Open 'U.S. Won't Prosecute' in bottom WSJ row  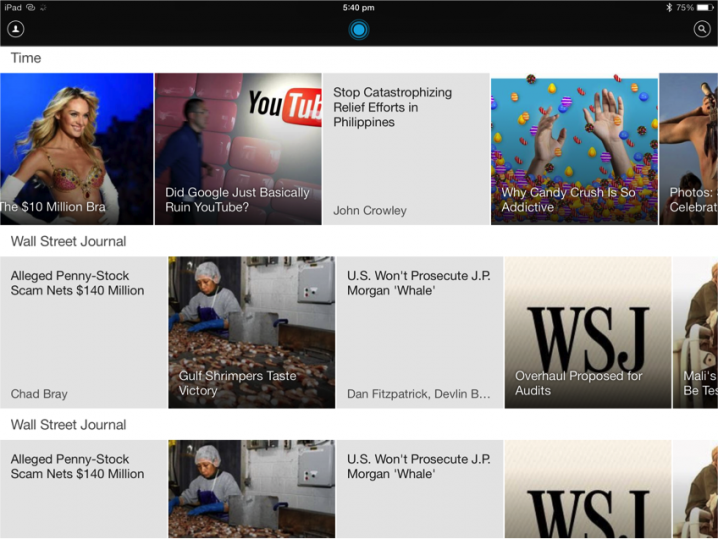[x=419, y=489]
